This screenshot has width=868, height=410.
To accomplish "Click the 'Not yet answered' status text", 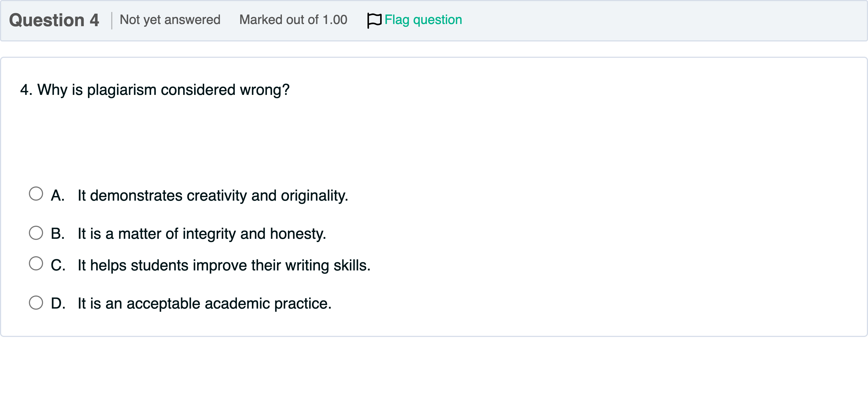I will (170, 20).
